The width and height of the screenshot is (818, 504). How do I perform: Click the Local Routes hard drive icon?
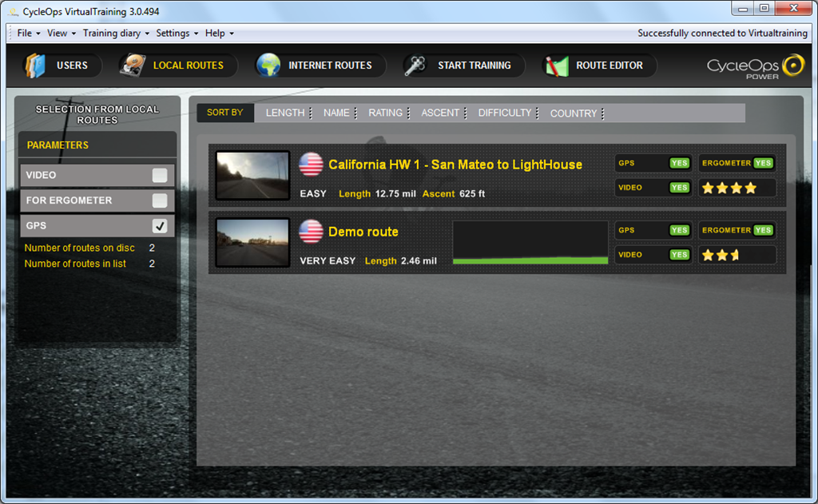click(x=133, y=65)
